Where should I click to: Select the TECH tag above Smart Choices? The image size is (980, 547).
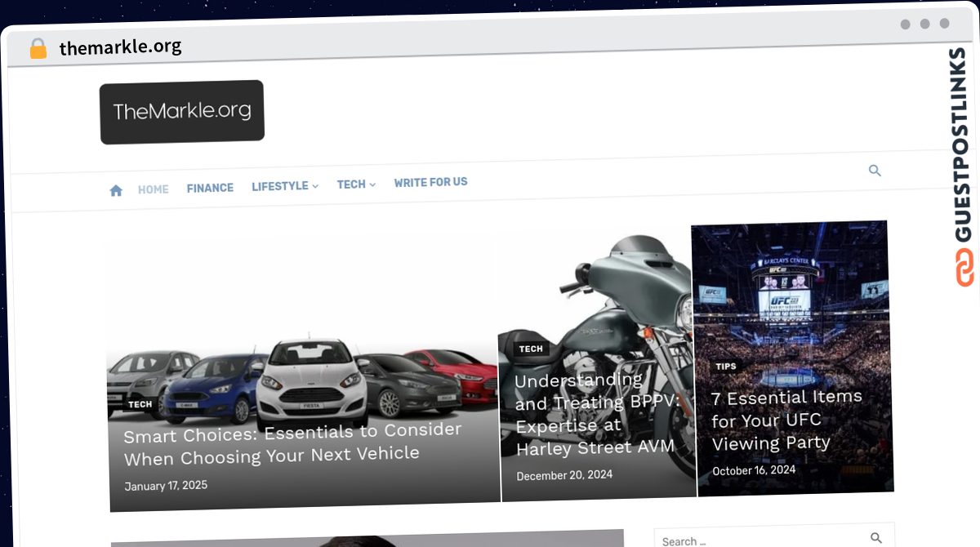pyautogui.click(x=140, y=404)
